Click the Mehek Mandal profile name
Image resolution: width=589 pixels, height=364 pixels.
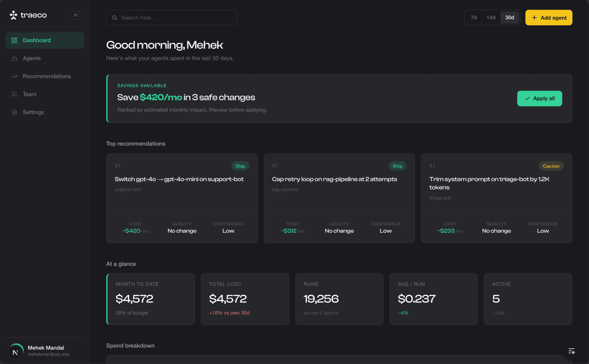46,348
